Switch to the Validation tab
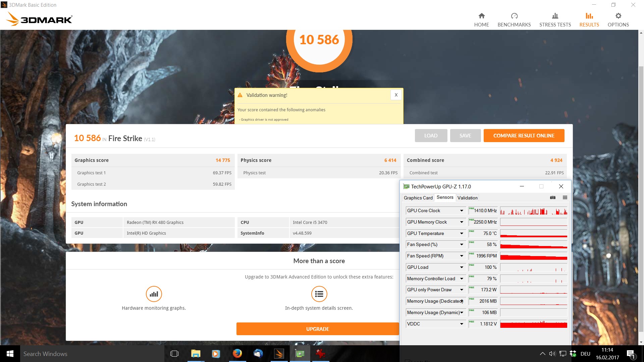 point(467,198)
